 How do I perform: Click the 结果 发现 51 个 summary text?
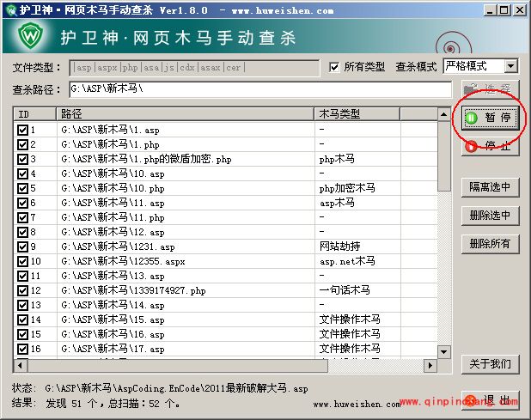(x=113, y=404)
